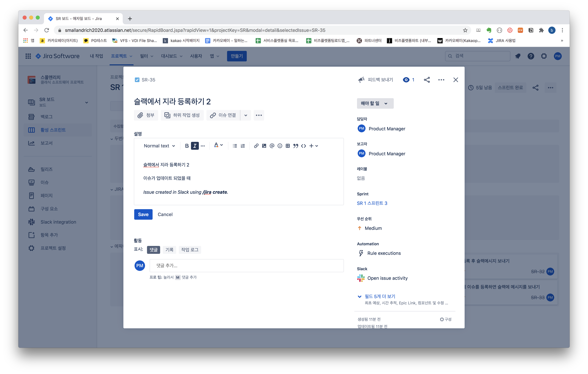Open the emoji picker in editor
Image resolution: width=588 pixels, height=374 pixels.
click(x=280, y=146)
